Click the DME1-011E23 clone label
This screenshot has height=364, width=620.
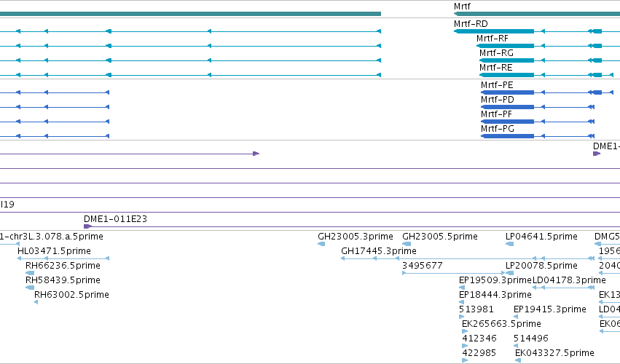tap(115, 219)
